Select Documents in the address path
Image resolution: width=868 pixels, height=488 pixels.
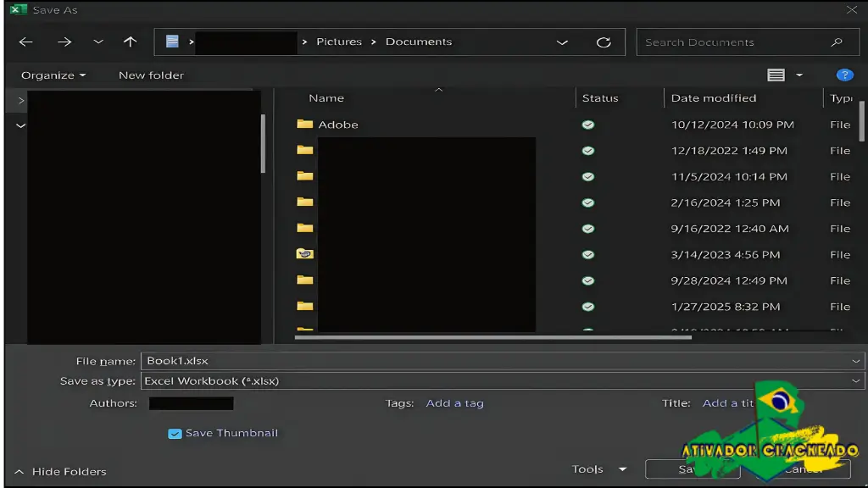click(419, 42)
